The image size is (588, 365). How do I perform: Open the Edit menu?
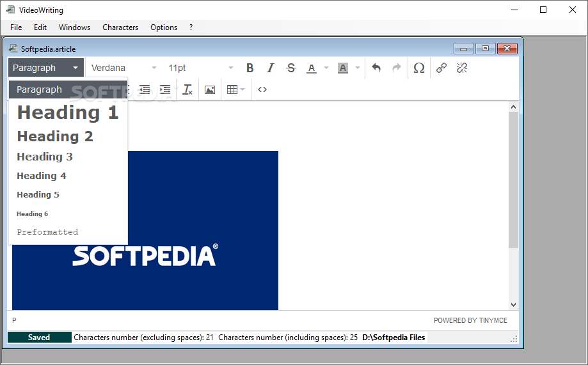pyautogui.click(x=40, y=27)
